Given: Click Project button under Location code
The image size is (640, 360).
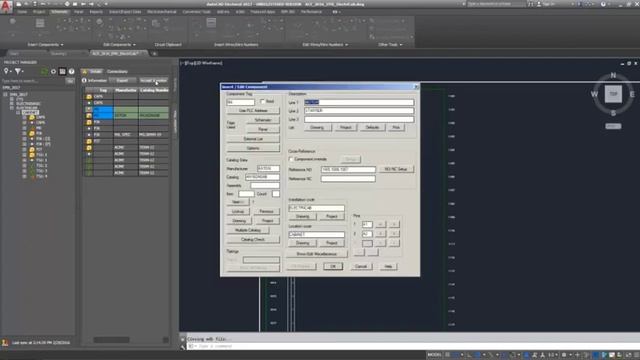Looking at the screenshot, I should 331,243.
